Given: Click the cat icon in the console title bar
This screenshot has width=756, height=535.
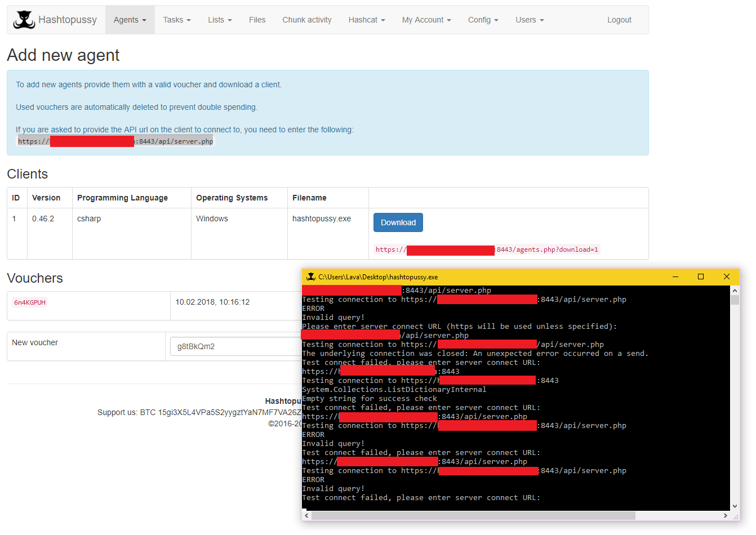Looking at the screenshot, I should pos(311,277).
